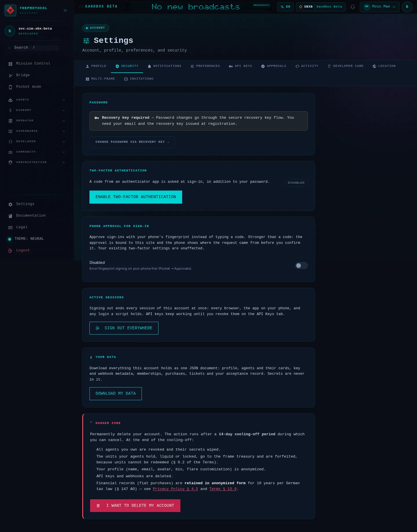
Task: Open the Settings gear item in the sidebar
Action: pyautogui.click(x=37, y=204)
